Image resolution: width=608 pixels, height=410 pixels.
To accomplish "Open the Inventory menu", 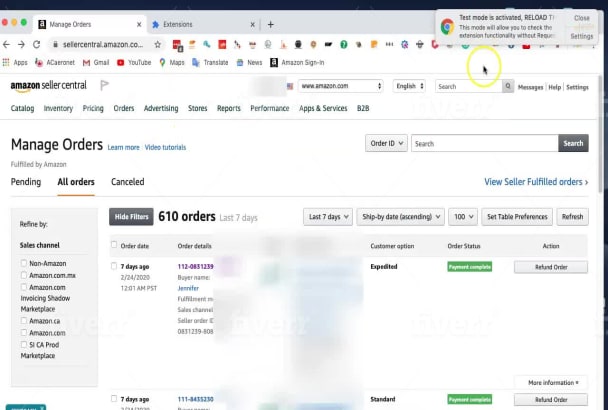I will click(58, 108).
